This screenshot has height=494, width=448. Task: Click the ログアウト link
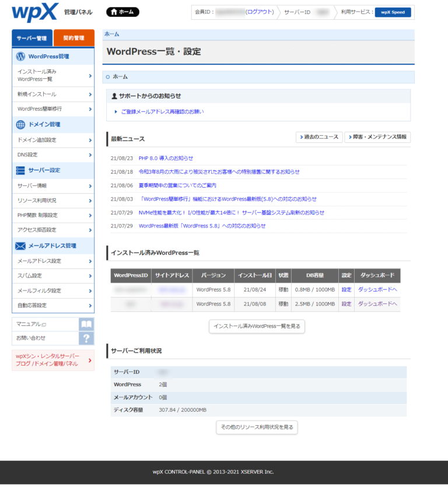coord(260,12)
